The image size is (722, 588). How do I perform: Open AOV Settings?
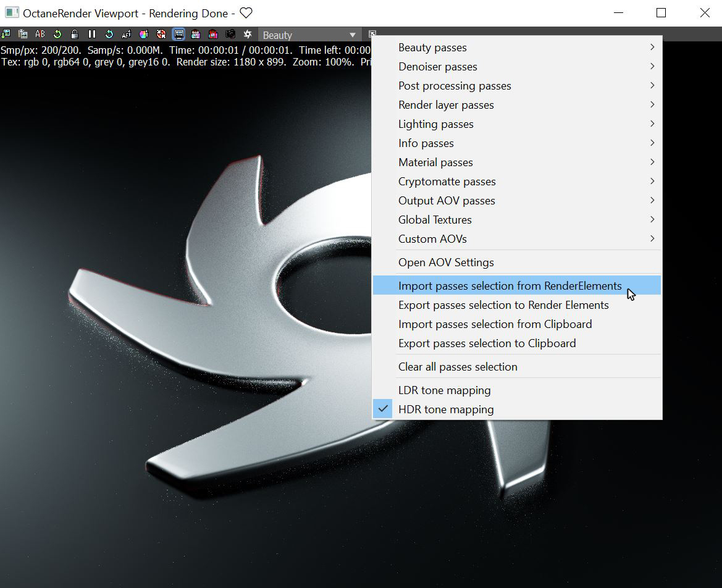446,262
